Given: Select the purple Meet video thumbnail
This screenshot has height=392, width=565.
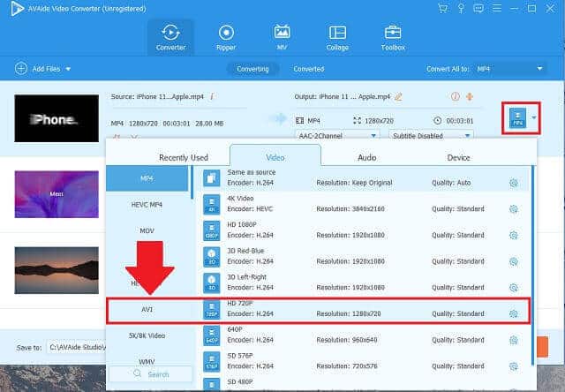Looking at the screenshot, I should coord(56,194).
